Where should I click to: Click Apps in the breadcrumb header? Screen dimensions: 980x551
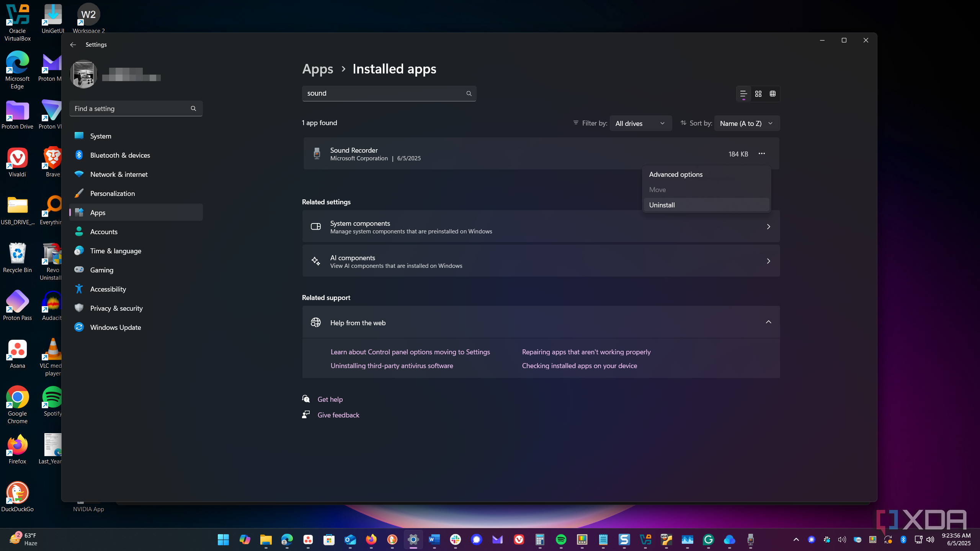317,69
